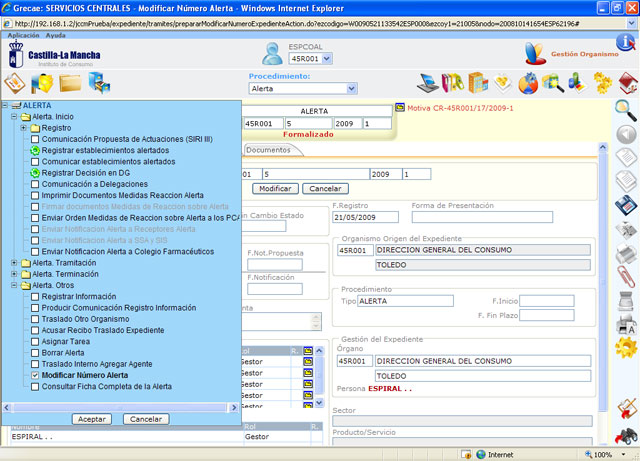Click the Modificar button
Image resolution: width=640 pixels, height=461 pixels.
tap(276, 189)
